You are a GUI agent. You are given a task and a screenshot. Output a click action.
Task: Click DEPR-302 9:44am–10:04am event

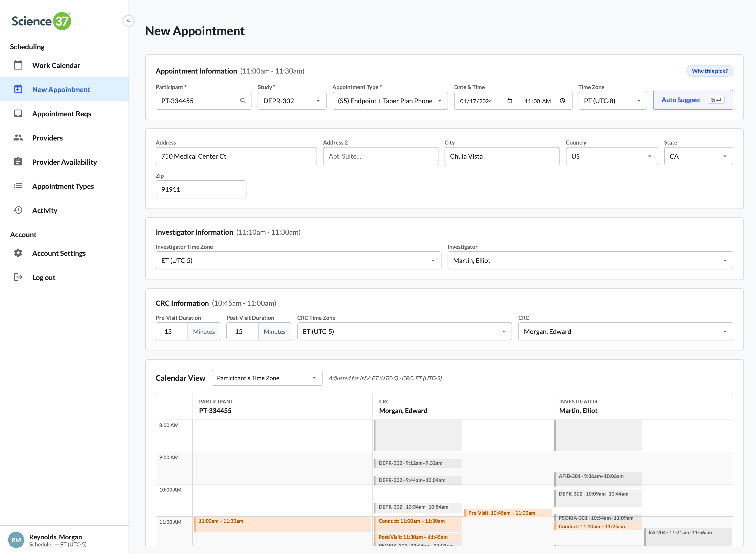coord(418,480)
